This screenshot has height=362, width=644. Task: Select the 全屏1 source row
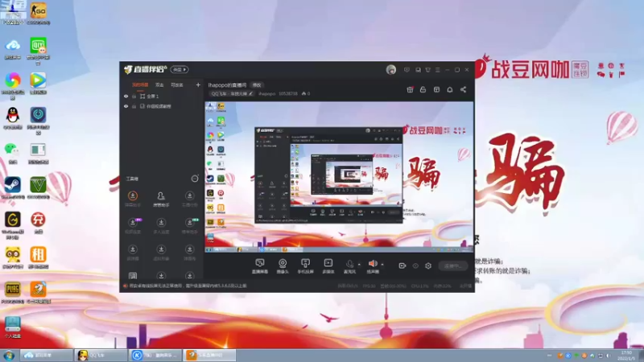(163, 96)
